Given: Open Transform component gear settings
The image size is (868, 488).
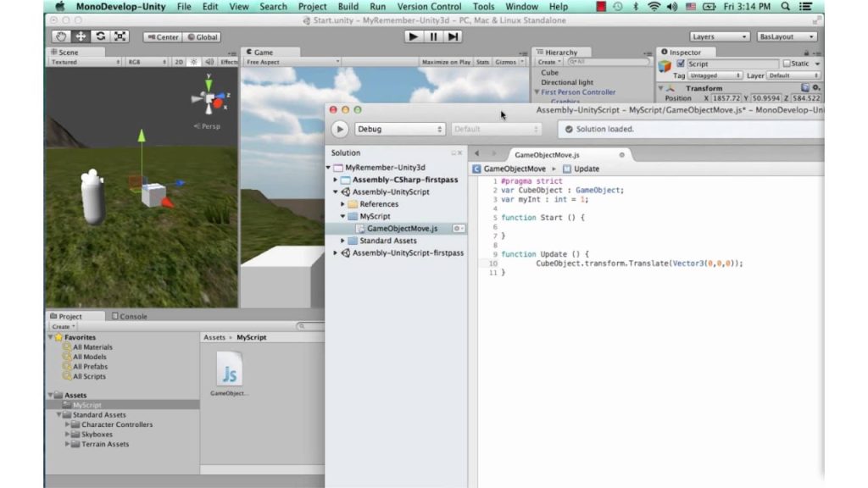Looking at the screenshot, I should [x=816, y=88].
